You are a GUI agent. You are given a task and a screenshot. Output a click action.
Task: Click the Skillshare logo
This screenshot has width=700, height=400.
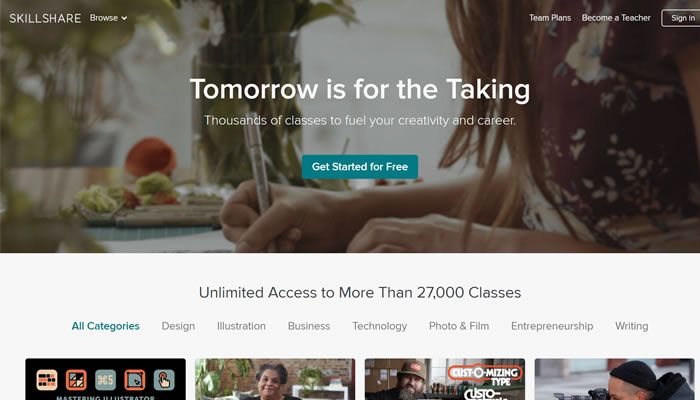[45, 18]
